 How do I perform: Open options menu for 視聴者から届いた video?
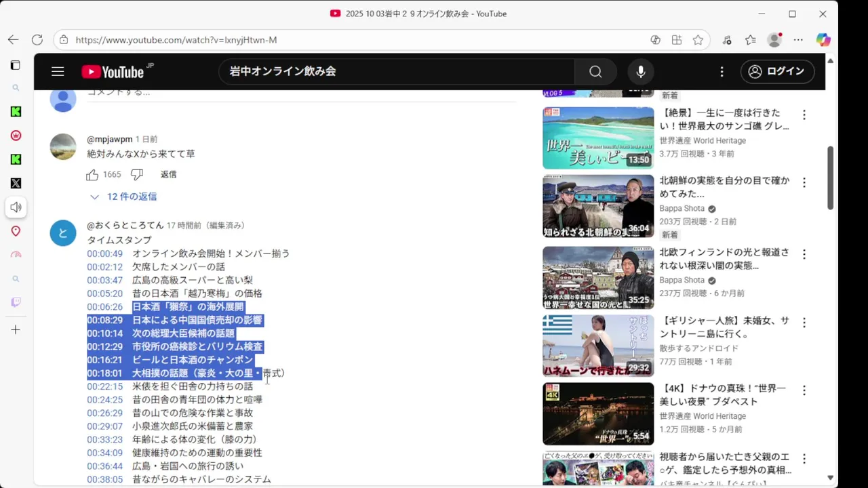804,459
